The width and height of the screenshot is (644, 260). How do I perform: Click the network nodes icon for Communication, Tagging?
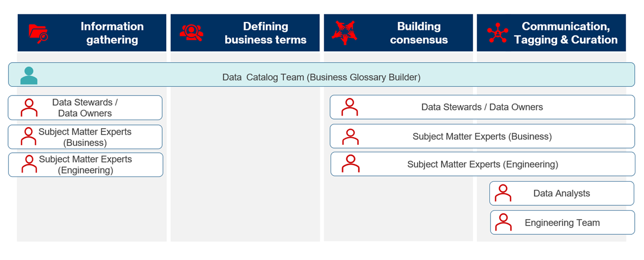click(497, 33)
